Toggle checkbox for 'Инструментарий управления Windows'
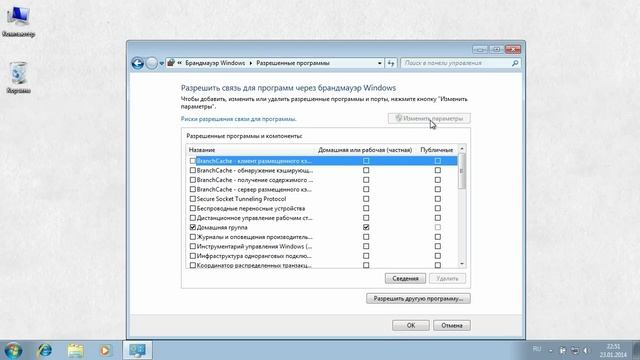 193,247
